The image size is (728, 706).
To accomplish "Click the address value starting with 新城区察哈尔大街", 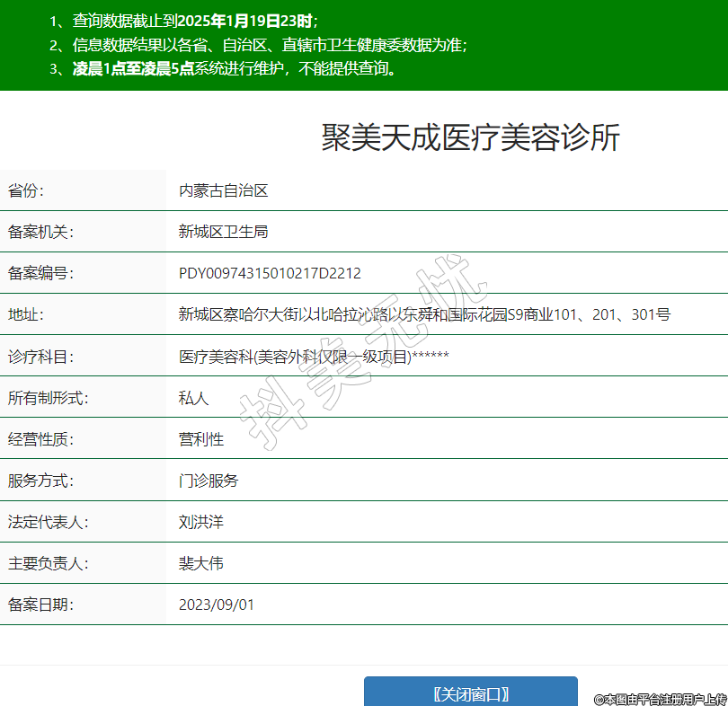I will (424, 314).
